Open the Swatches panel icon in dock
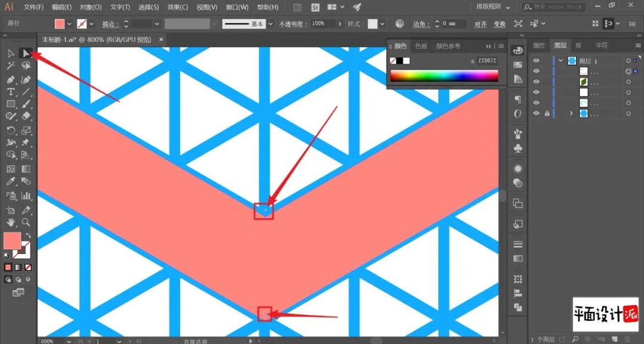Image resolution: width=644 pixels, height=344 pixels. pyautogui.click(x=518, y=65)
